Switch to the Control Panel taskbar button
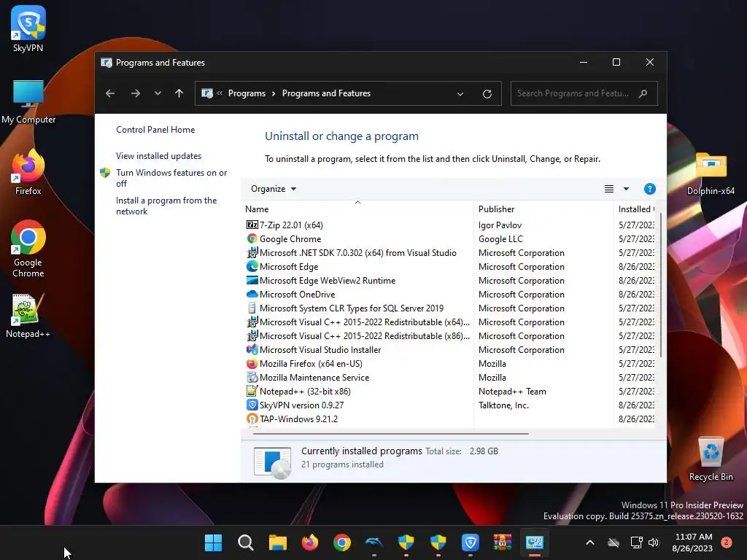747x560 pixels. (x=535, y=542)
